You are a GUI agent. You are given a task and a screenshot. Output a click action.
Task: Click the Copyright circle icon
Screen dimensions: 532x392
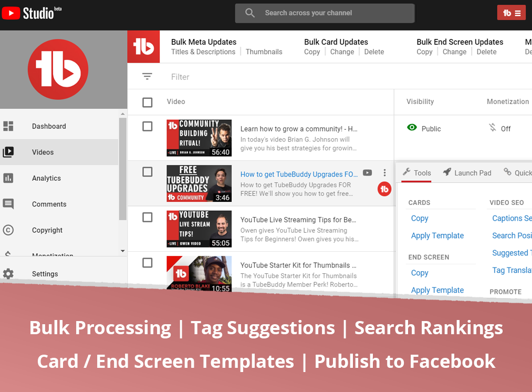tap(8, 230)
